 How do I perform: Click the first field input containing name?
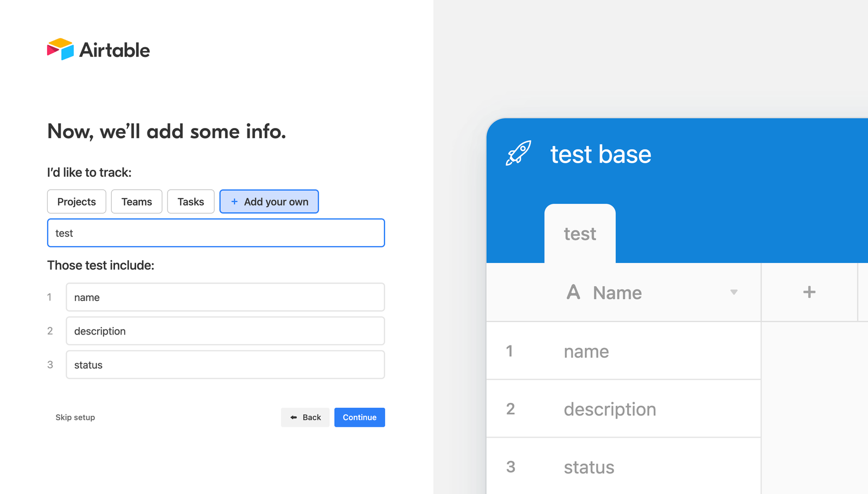225,297
